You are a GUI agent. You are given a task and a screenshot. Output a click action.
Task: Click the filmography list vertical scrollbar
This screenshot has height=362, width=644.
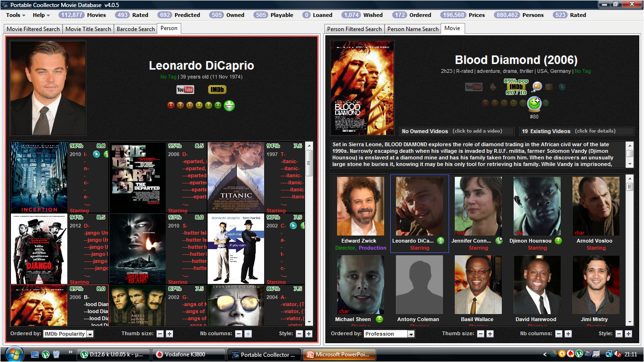309,233
